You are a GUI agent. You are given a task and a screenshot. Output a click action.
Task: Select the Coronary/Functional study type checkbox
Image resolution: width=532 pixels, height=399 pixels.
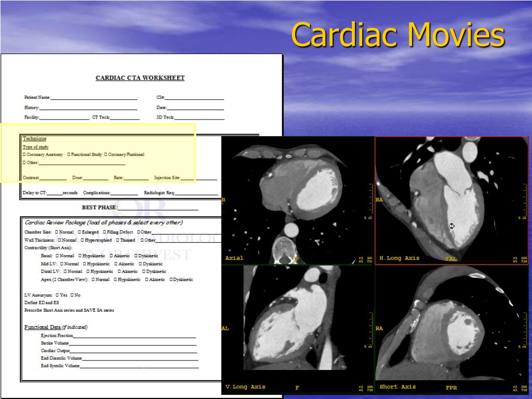click(x=105, y=154)
